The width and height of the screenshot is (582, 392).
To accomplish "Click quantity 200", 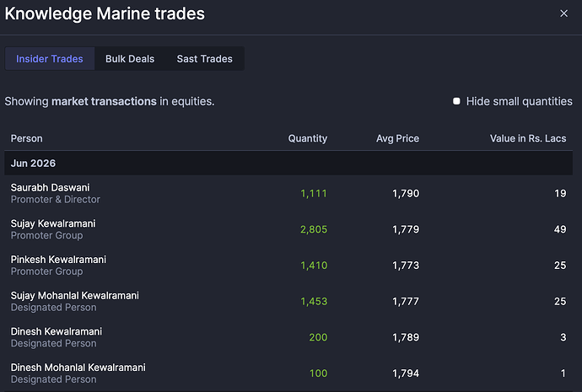I will (x=318, y=337).
